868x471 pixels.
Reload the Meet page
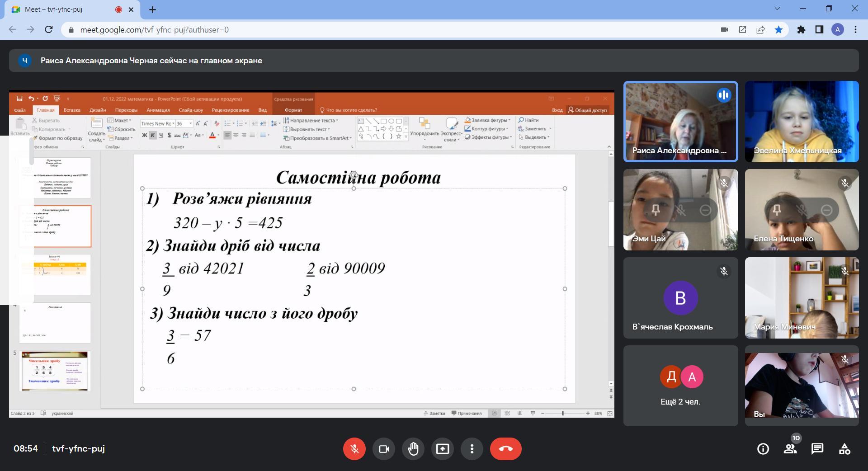[x=48, y=30]
